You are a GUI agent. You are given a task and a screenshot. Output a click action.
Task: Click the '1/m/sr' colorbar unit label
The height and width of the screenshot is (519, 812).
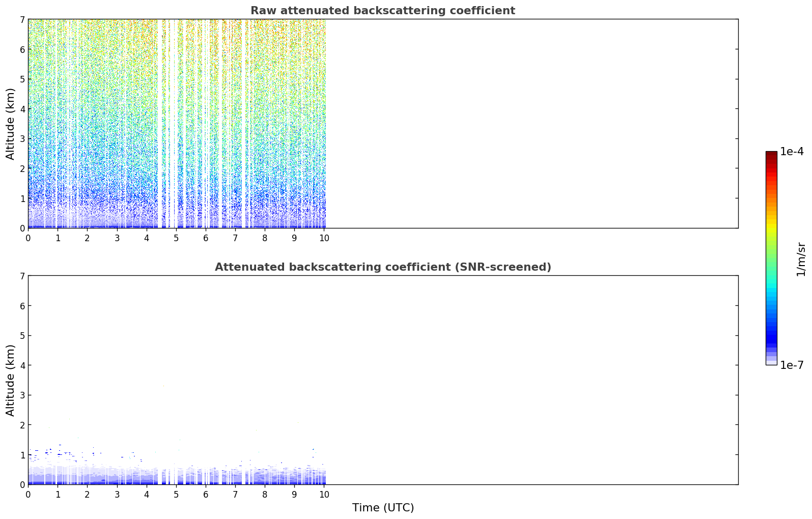pyautogui.click(x=801, y=259)
